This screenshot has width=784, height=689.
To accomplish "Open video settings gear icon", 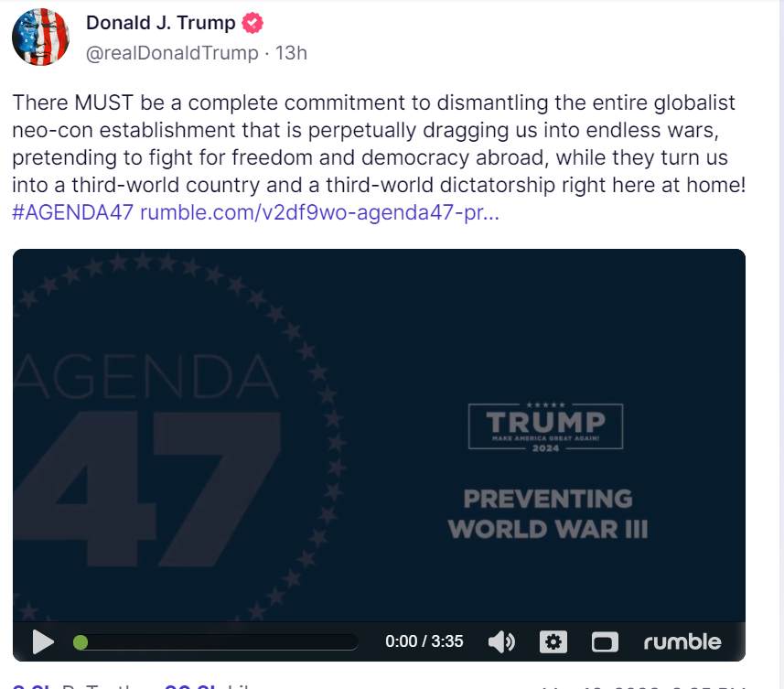I will [x=553, y=641].
